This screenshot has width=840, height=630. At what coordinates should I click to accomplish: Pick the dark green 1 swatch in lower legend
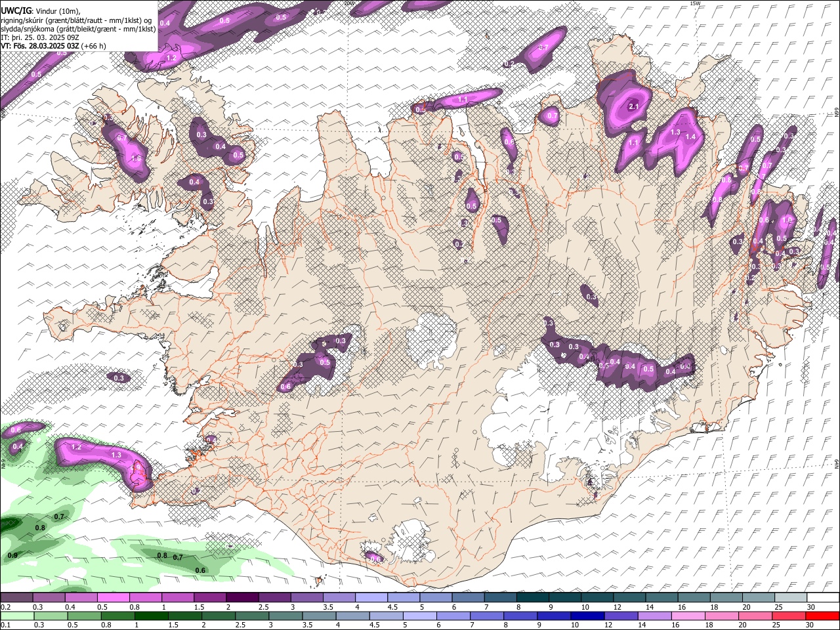tap(150, 616)
